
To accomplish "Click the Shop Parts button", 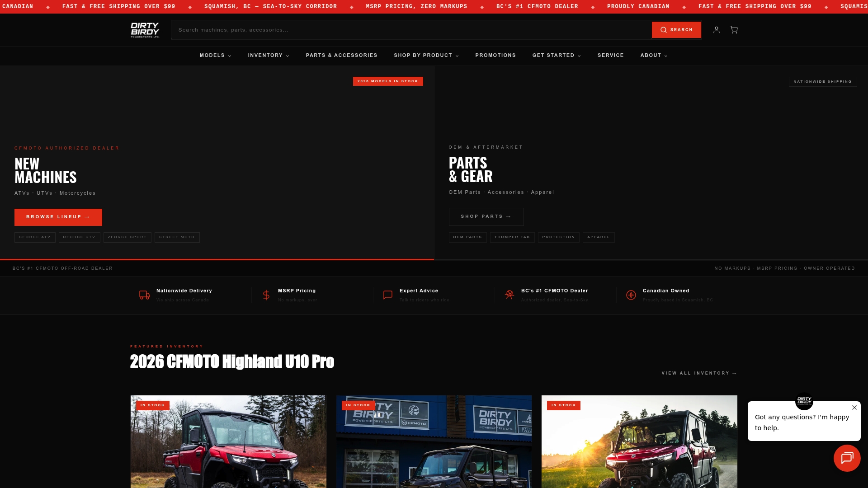I will pyautogui.click(x=486, y=217).
